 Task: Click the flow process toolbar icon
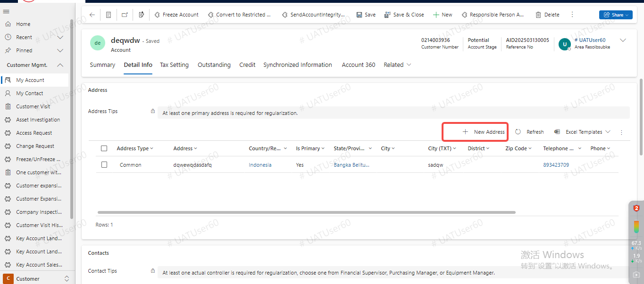(142, 15)
